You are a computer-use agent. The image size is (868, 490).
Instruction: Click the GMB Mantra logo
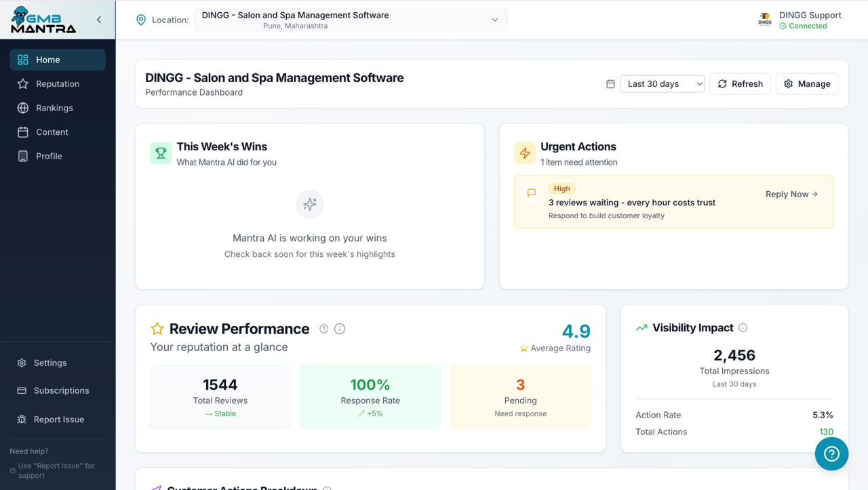(43, 20)
